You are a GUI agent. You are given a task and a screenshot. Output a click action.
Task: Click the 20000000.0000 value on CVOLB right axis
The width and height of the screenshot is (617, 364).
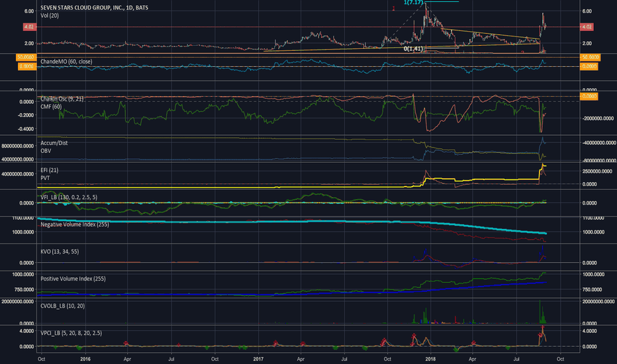598,301
